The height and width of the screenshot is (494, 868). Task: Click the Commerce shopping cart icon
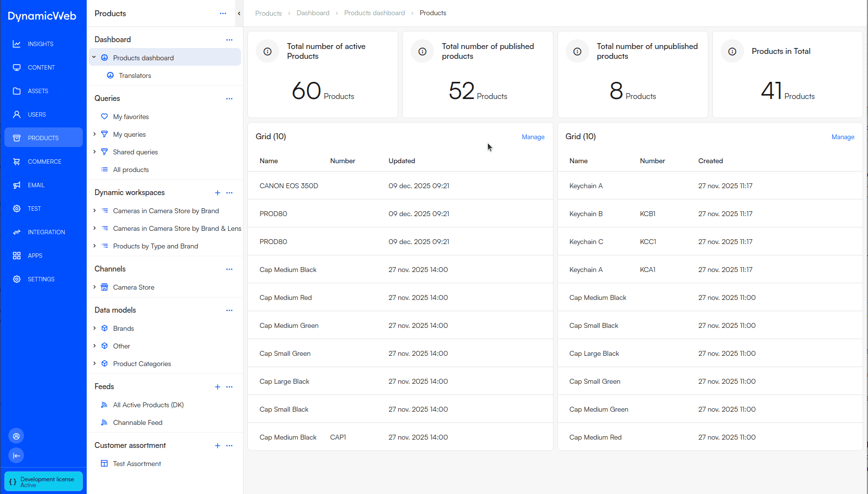(17, 162)
